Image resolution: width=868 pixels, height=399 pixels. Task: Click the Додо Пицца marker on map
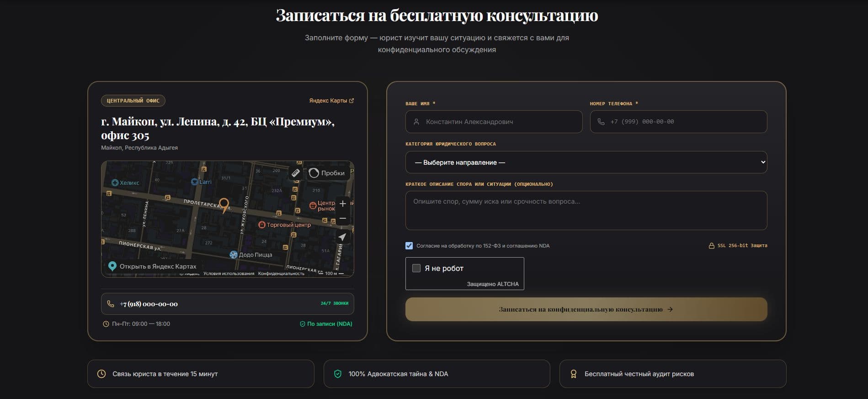(x=251, y=254)
